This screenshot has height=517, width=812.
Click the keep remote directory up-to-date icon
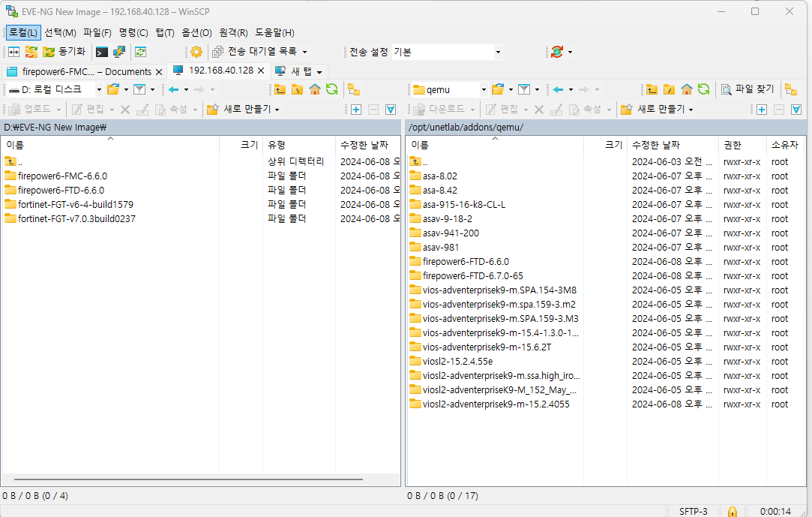(x=140, y=52)
